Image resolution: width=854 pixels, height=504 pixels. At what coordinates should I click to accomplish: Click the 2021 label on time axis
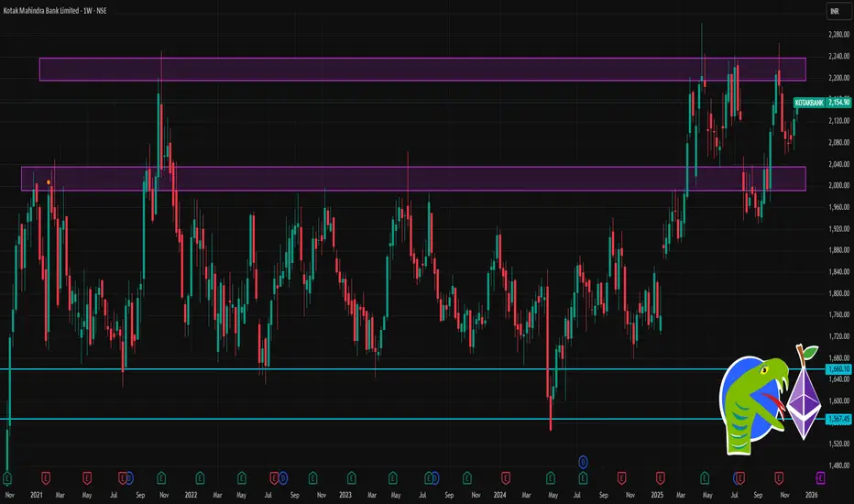37,495
